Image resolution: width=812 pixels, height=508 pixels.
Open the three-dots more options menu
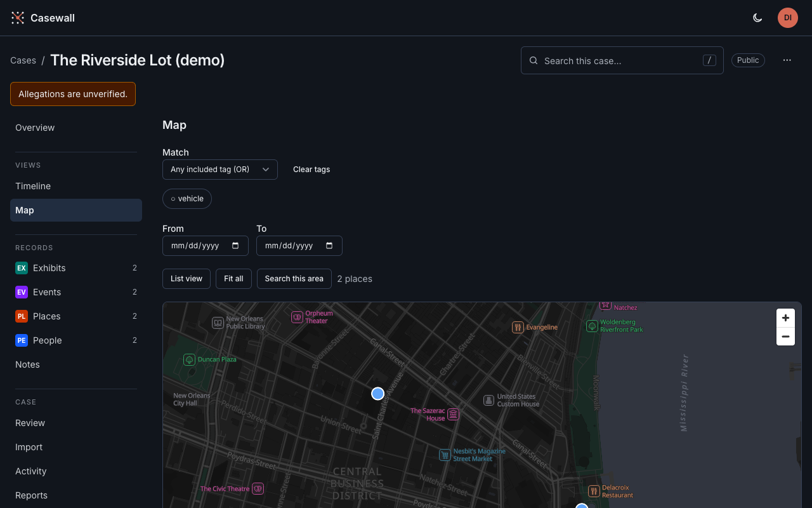click(x=787, y=60)
